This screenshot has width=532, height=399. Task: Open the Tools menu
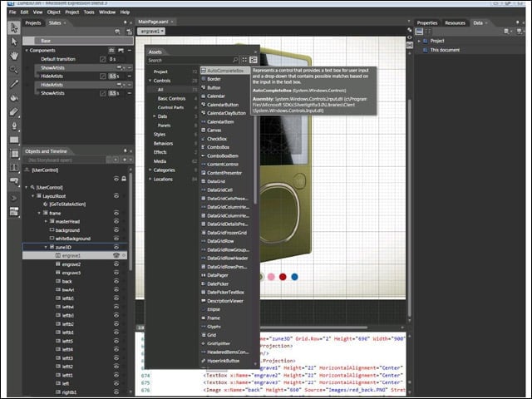coord(89,12)
